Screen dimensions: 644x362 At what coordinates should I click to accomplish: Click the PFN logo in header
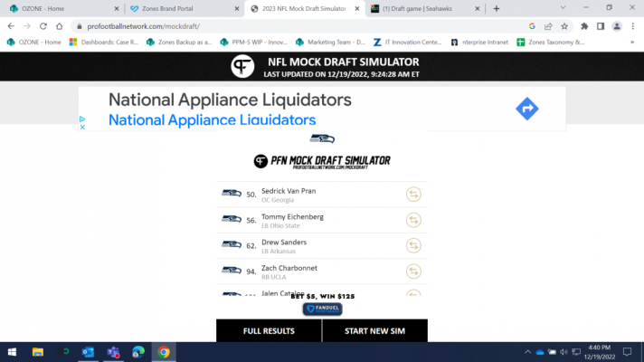(242, 66)
